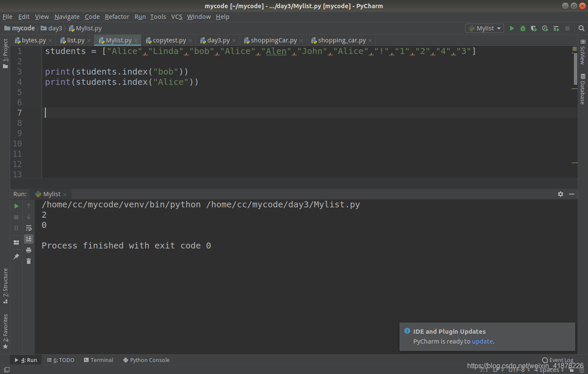The height and width of the screenshot is (374, 588).
Task: Open the VCS menu
Action: (x=177, y=17)
